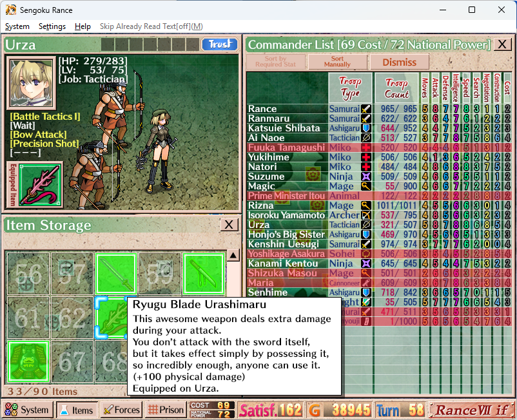Click Katsuie Shibata's Ashigaru shield icon
This screenshot has width=517, height=420.
(x=366, y=128)
